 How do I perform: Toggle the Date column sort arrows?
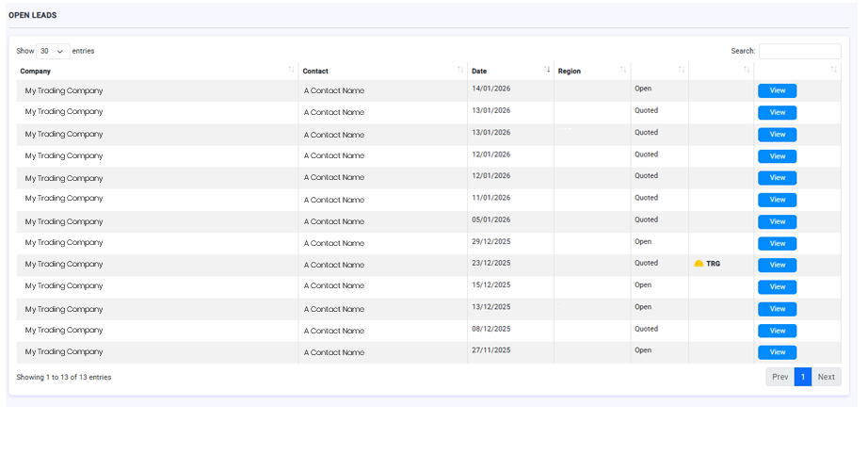[547, 71]
